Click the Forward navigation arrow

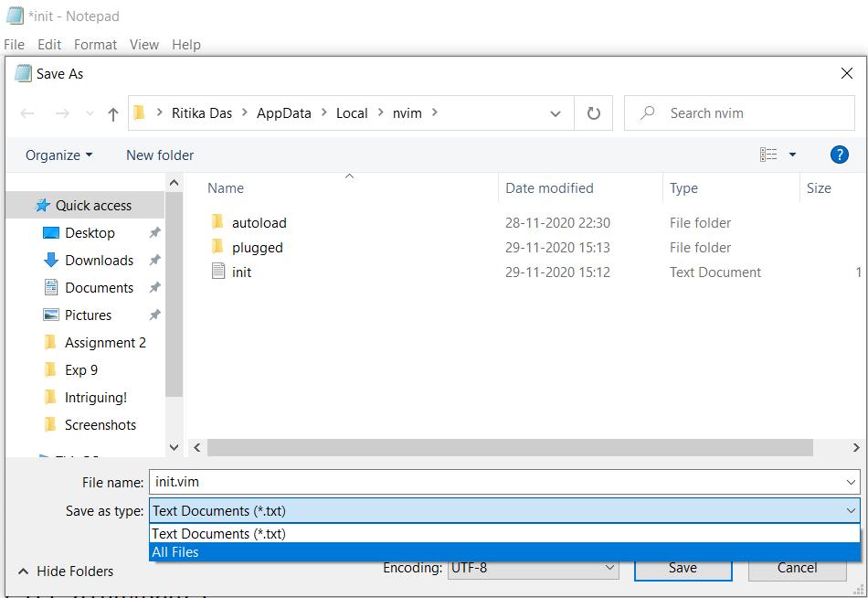tap(62, 113)
